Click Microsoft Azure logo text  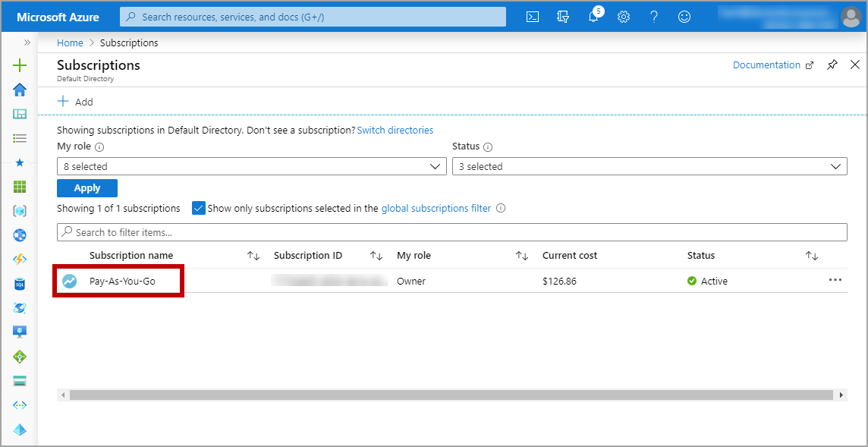coord(58,17)
